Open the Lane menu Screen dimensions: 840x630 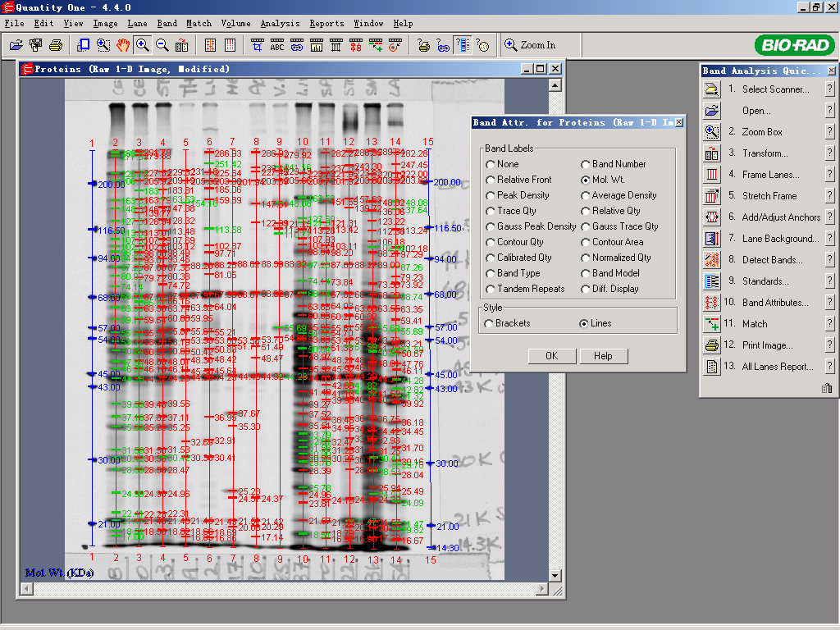(137, 24)
